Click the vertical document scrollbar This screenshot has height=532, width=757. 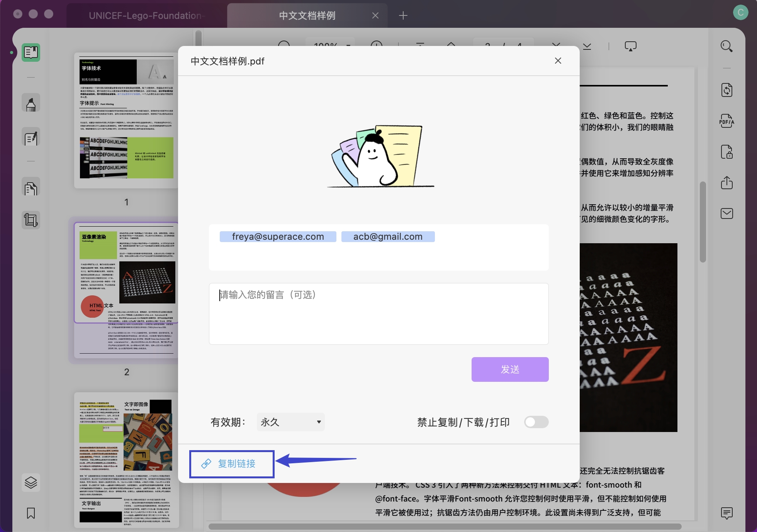[703, 222]
